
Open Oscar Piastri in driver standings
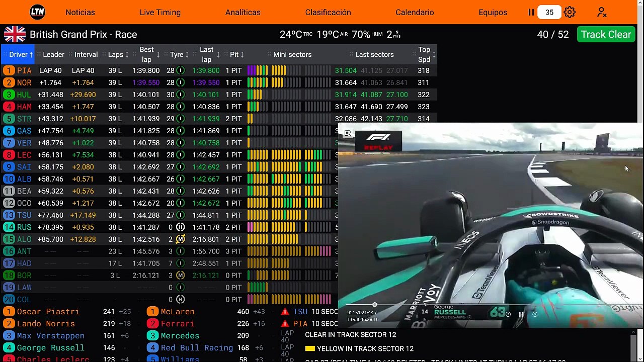pos(48,312)
